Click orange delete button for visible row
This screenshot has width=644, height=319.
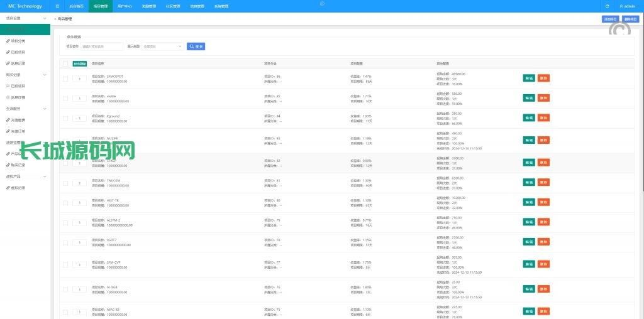click(x=543, y=98)
